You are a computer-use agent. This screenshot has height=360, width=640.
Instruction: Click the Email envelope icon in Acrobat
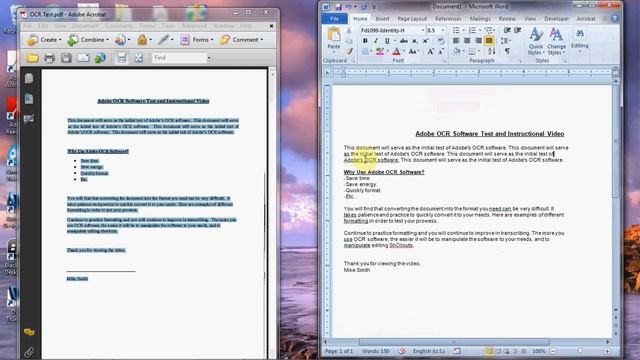coord(83,58)
